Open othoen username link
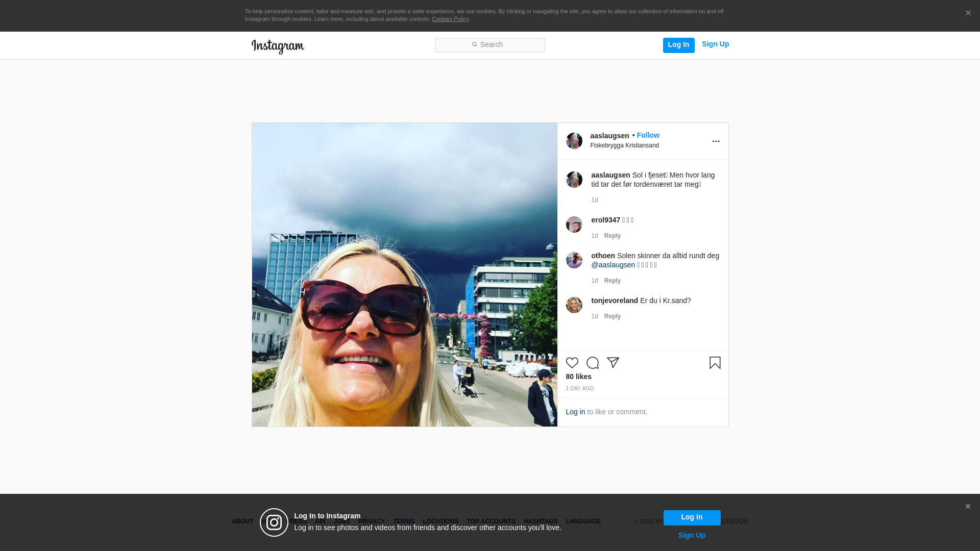Screen dimensions: 980x551 [603, 256]
